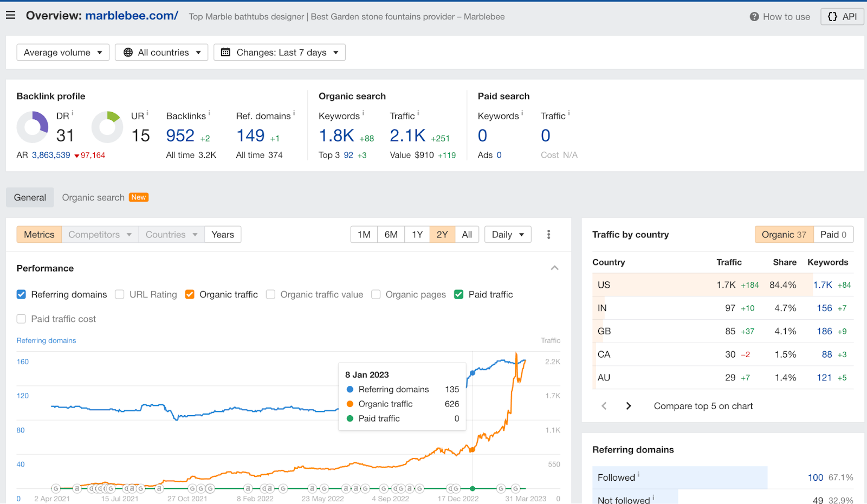The image size is (867, 504).
Task: Click the How to use help icon
Action: click(754, 17)
